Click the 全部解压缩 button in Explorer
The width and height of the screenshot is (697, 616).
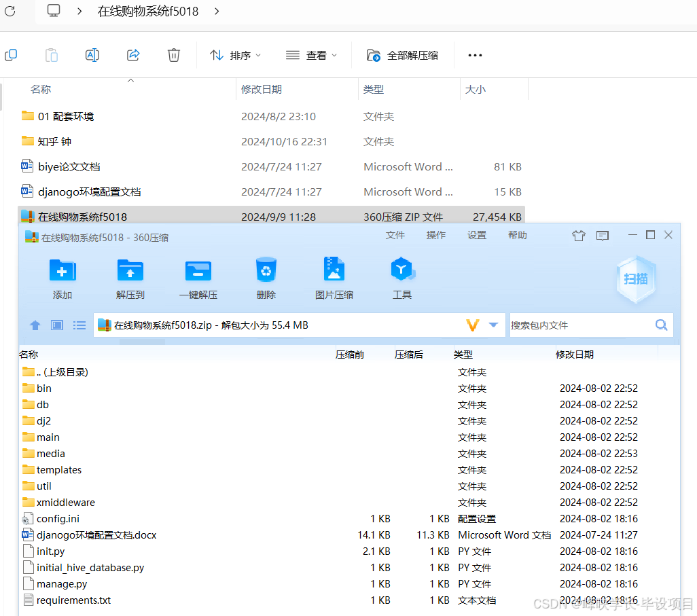(x=402, y=55)
